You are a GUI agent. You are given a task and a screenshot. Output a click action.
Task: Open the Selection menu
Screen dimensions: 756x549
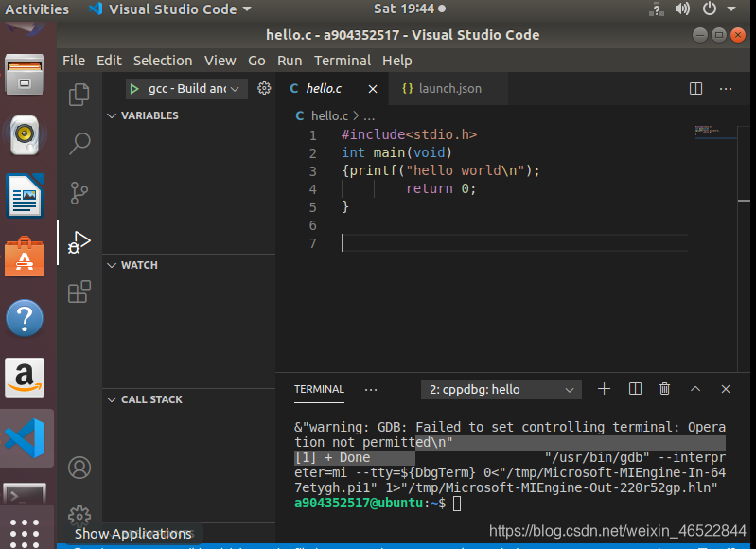pyautogui.click(x=163, y=61)
